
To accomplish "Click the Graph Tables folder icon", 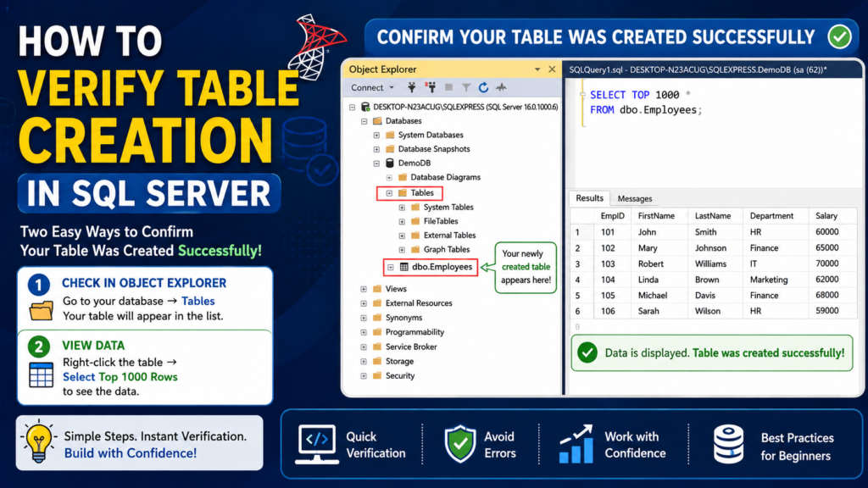I will pyautogui.click(x=415, y=249).
